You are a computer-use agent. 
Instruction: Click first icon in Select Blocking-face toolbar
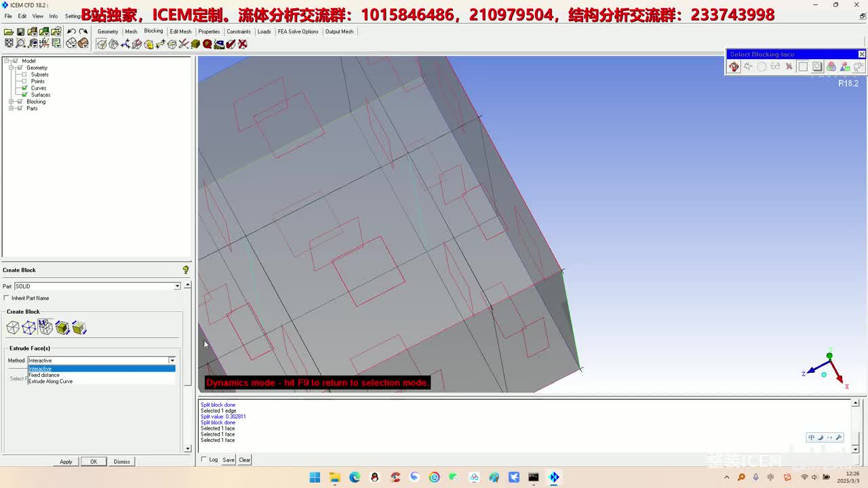(x=734, y=66)
